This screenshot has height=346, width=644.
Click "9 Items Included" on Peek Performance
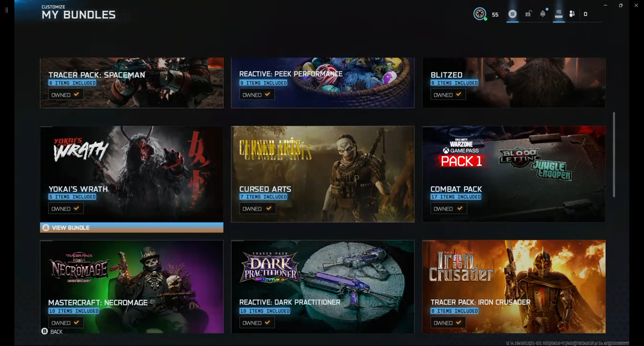click(263, 83)
